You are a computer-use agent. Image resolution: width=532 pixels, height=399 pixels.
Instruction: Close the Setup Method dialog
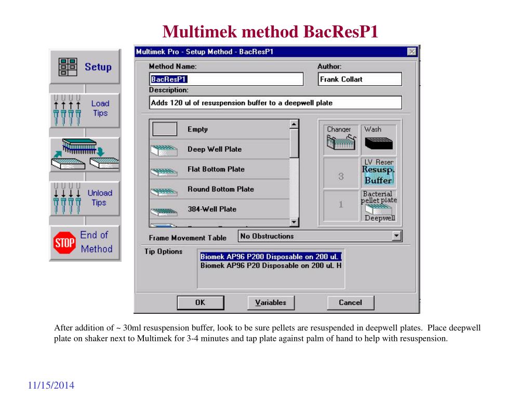[411, 51]
